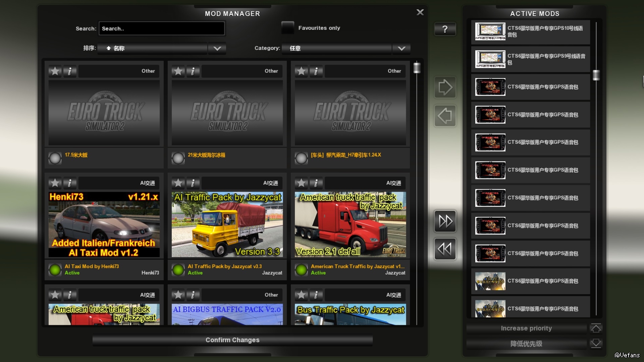The width and height of the screenshot is (644, 362).
Task: Select the CTS6 GPS10号线语音包 active mod
Action: [530, 32]
